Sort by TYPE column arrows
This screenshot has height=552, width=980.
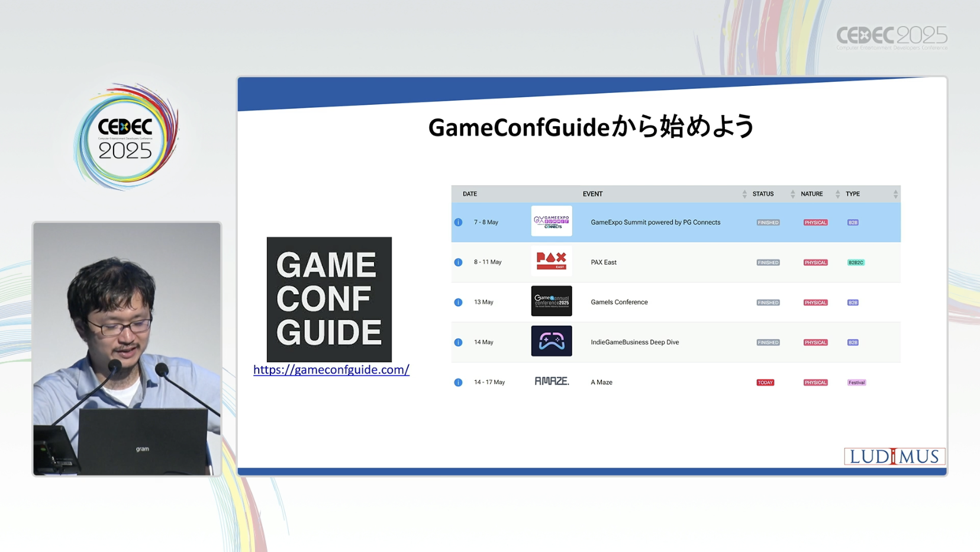click(x=895, y=194)
